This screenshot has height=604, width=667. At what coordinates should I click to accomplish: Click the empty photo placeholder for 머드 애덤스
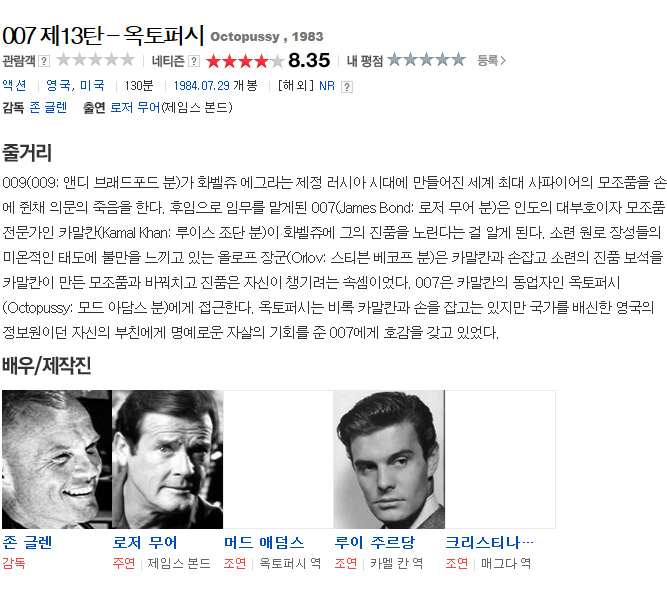[x=278, y=459]
